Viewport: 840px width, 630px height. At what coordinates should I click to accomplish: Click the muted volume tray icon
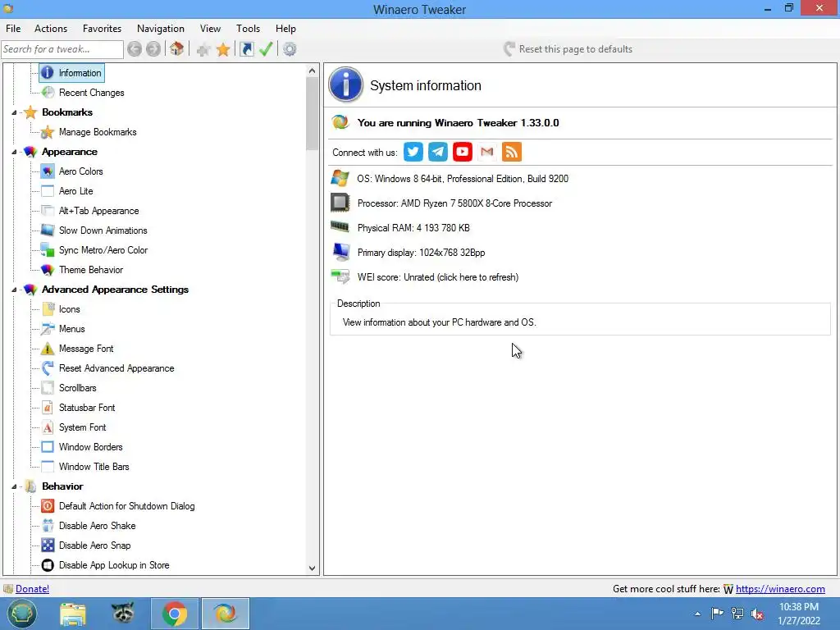[x=757, y=614]
